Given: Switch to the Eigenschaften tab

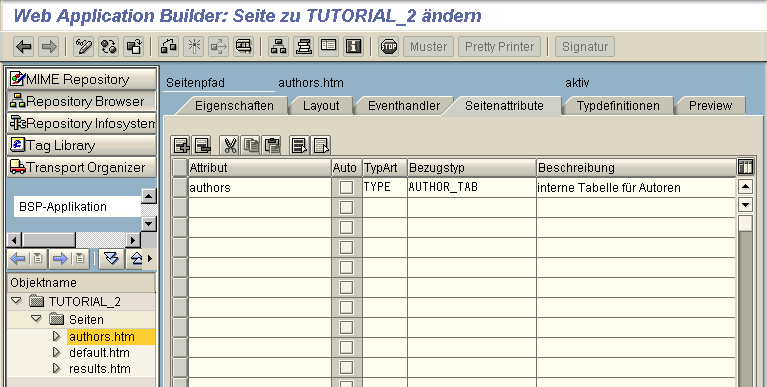Looking at the screenshot, I should coord(234,106).
